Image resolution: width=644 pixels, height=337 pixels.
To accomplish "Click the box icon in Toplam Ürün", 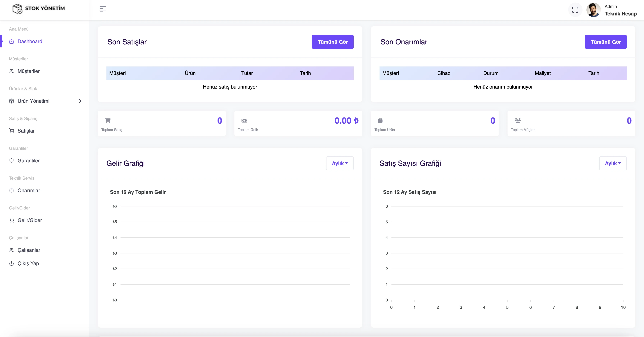I will pyautogui.click(x=380, y=121).
